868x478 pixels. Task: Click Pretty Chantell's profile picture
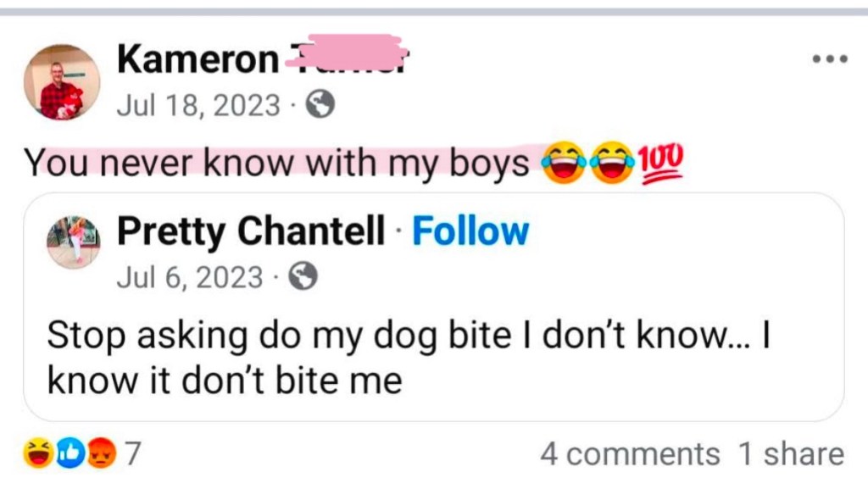pos(73,242)
